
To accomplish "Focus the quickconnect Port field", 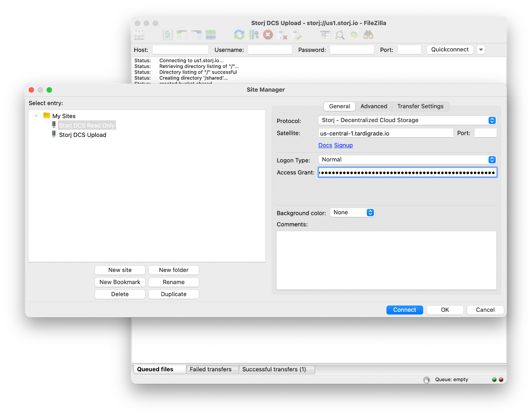I will point(409,50).
